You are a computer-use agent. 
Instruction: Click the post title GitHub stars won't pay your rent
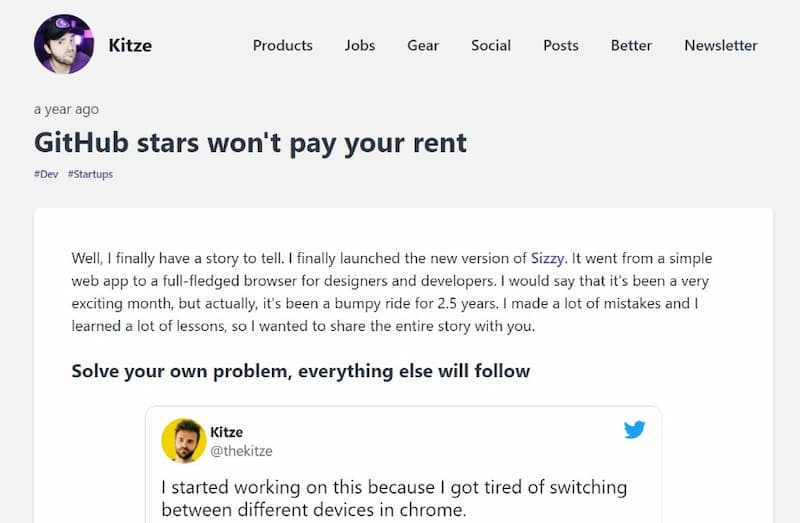tap(250, 142)
